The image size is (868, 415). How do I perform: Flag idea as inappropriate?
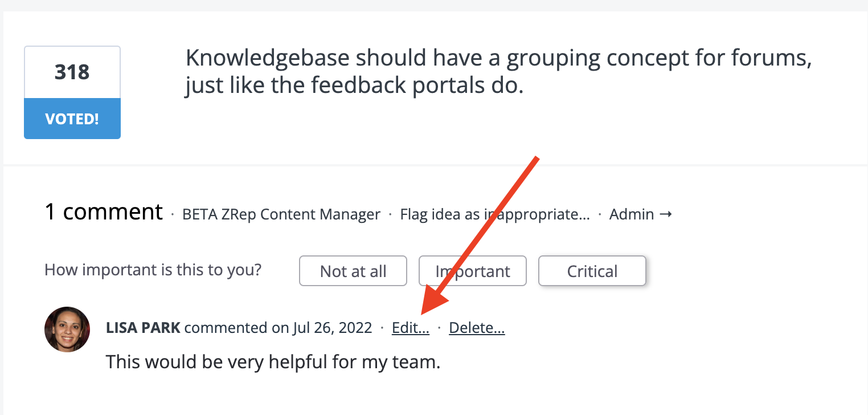495,214
